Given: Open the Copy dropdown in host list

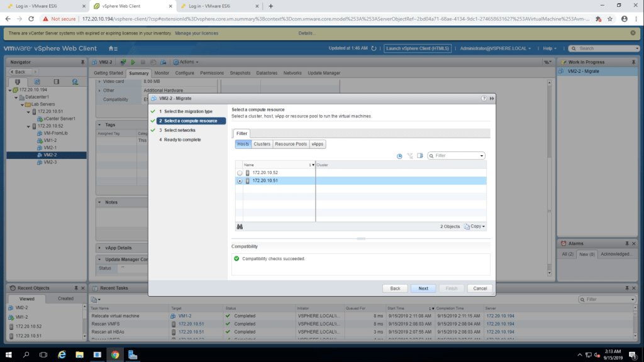Looking at the screenshot, I should click(475, 226).
